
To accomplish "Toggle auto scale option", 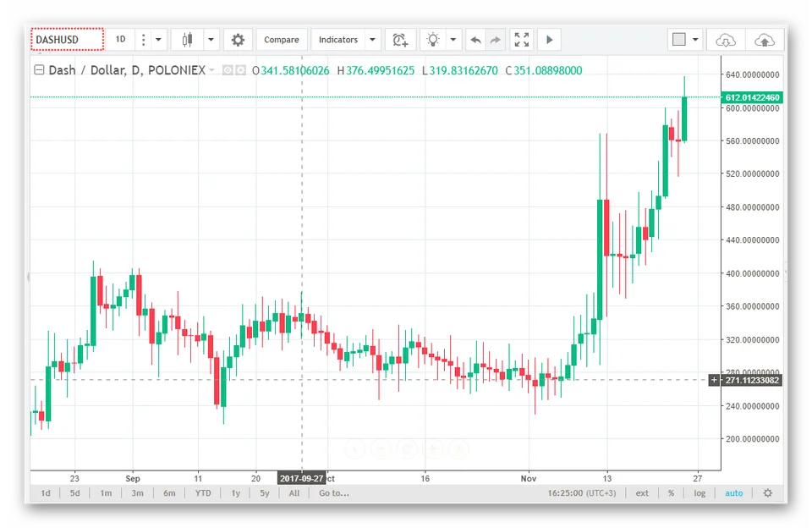I will [734, 493].
